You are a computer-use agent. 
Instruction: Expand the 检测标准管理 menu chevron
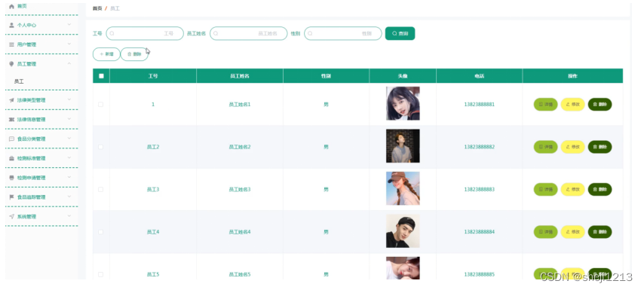69,158
